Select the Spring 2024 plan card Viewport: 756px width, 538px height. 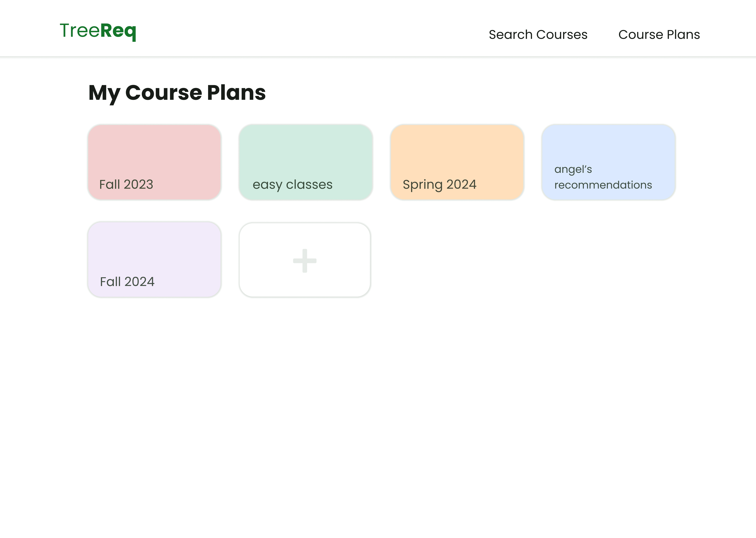click(457, 162)
